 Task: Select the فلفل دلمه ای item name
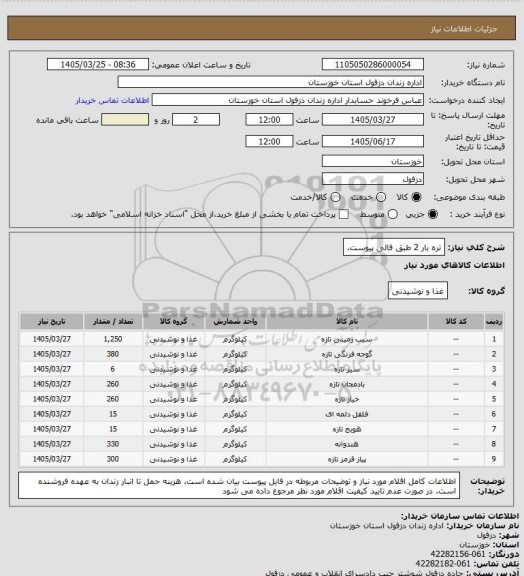click(347, 414)
